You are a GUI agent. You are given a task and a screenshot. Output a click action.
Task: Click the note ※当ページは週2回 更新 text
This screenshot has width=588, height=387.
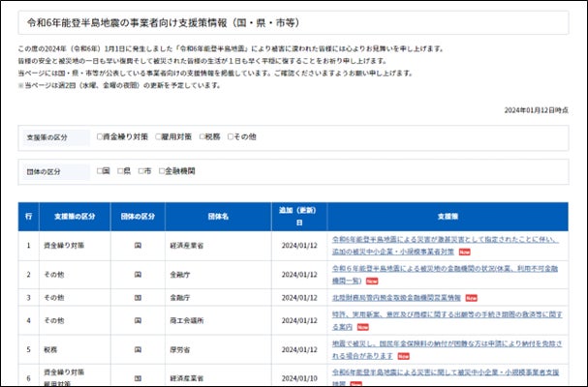[x=119, y=85]
